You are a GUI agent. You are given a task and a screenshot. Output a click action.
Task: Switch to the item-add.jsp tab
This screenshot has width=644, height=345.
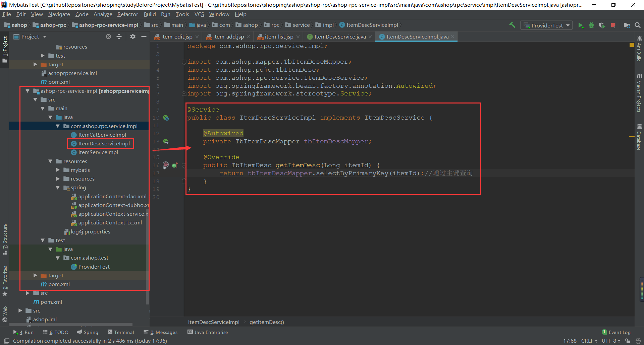[228, 37]
